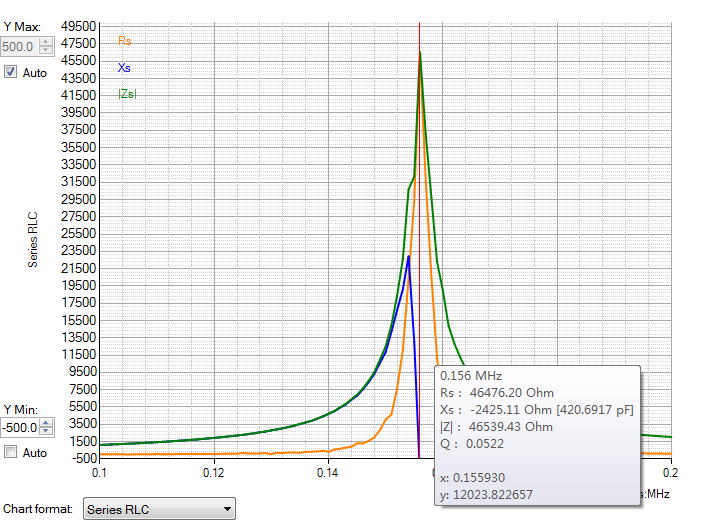The image size is (704, 522).
Task: Select the blue Xs legend entry
Action: (x=124, y=68)
